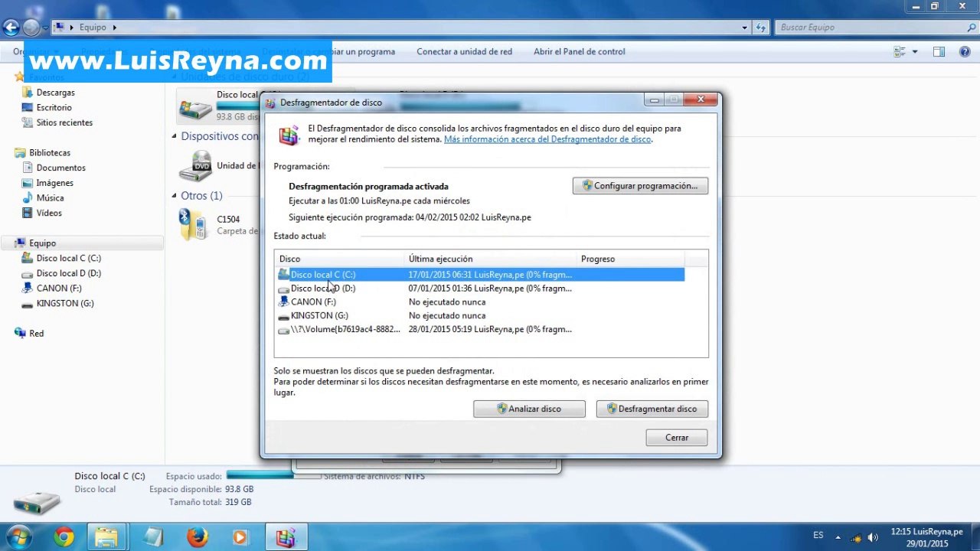This screenshot has width=980, height=551.
Task: Select Disco local D (D:) in the defragmenter list
Action: click(480, 289)
